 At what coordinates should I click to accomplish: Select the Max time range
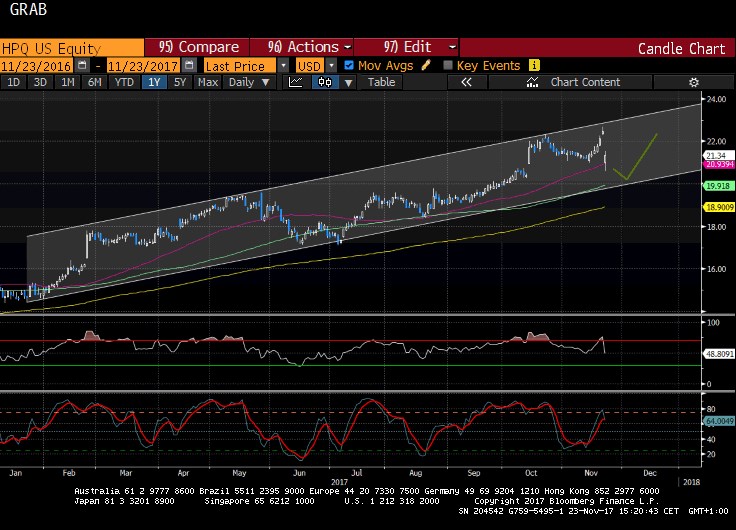(x=208, y=82)
